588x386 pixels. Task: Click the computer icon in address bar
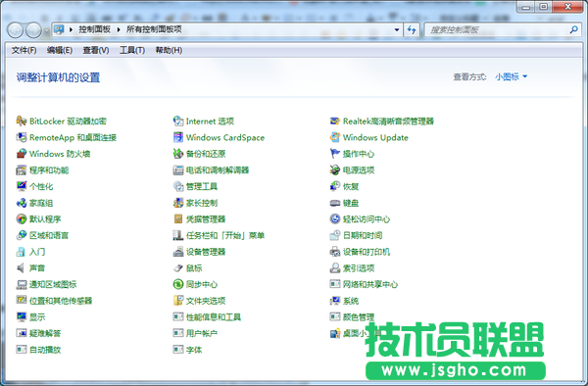tap(59, 29)
